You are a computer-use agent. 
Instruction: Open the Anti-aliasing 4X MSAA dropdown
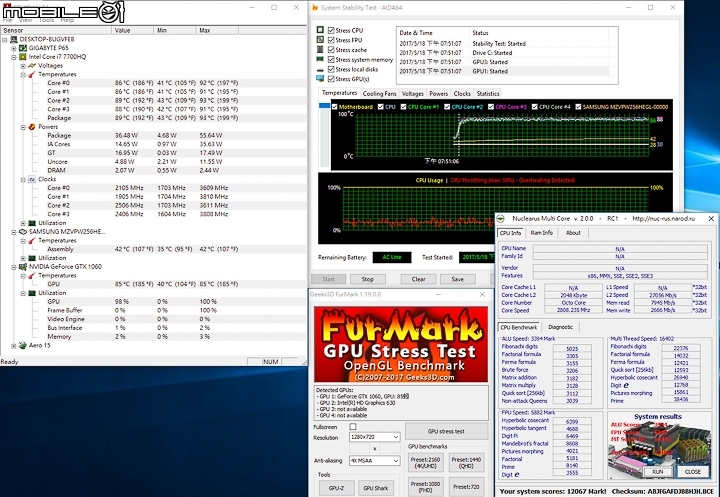(x=375, y=460)
